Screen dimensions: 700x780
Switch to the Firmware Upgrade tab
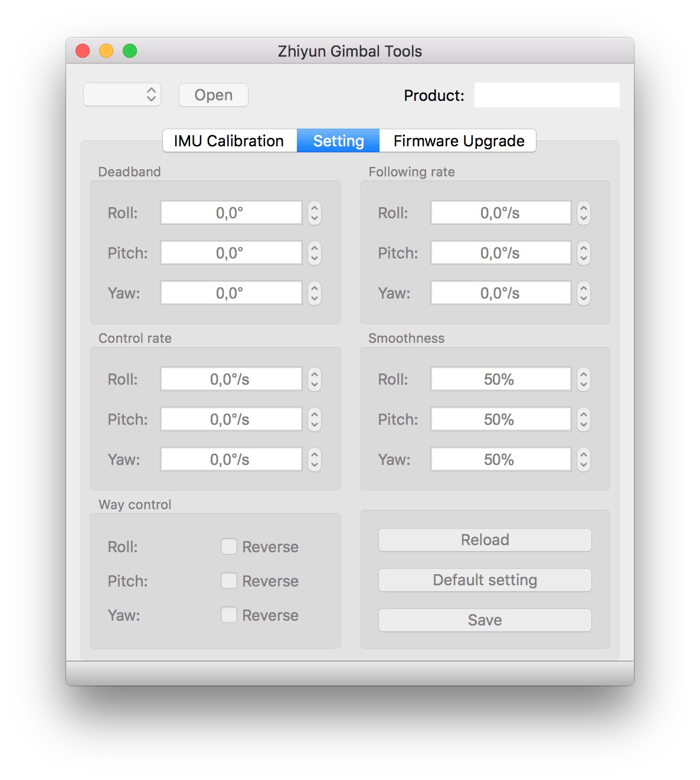click(458, 141)
